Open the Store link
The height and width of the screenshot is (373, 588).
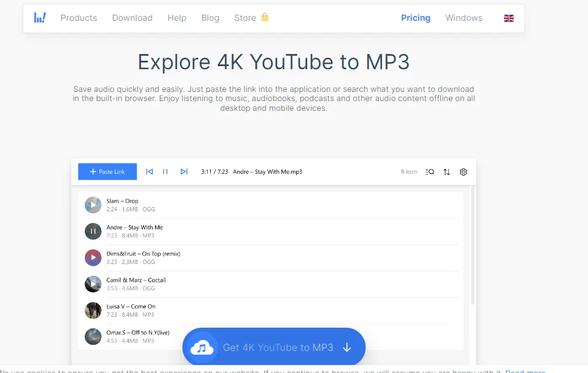tap(245, 18)
